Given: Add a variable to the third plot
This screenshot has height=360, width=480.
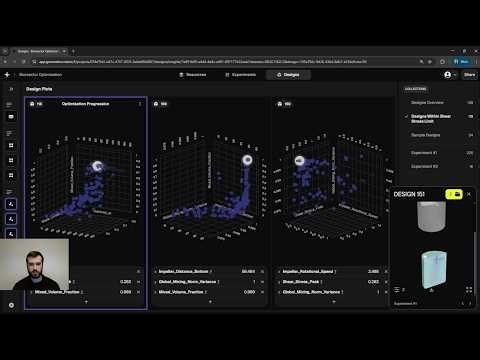Looking at the screenshot, I should click(x=334, y=302).
